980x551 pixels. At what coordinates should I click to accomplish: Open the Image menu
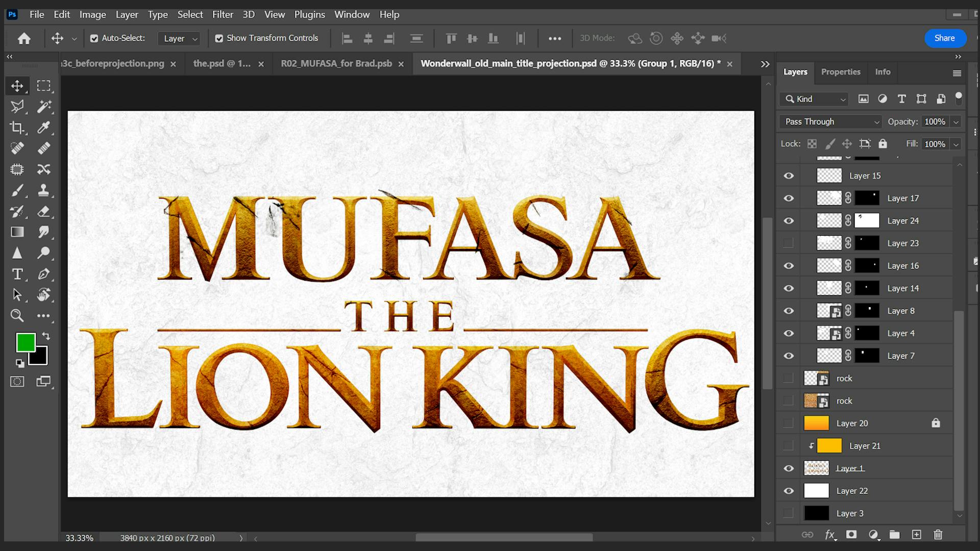pos(93,15)
